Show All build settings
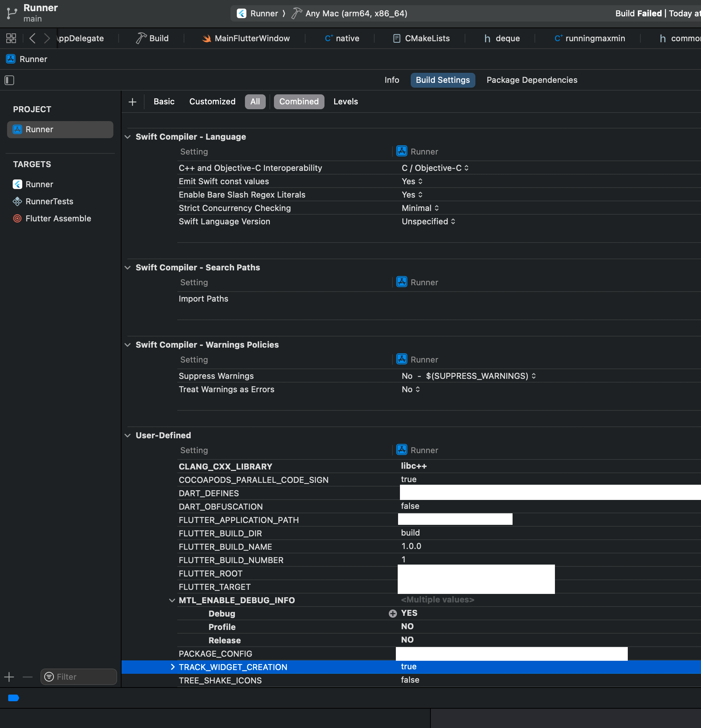Viewport: 701px width, 728px height. coord(255,102)
